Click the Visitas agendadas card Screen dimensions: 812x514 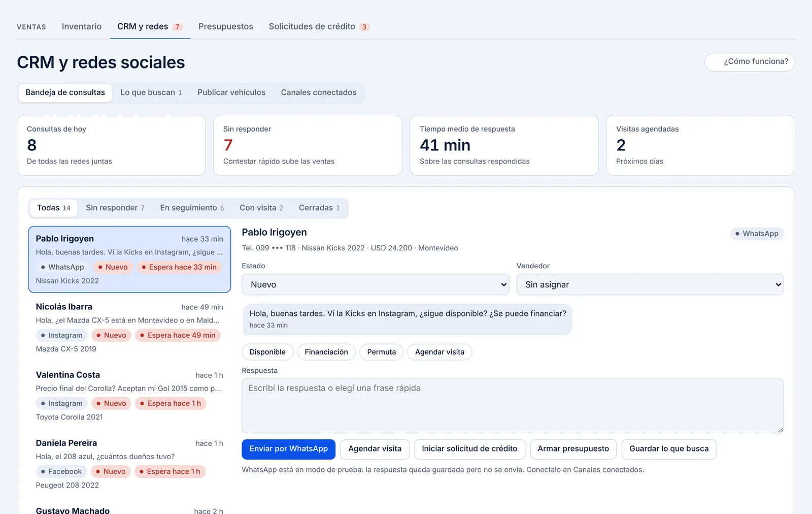[x=700, y=145]
